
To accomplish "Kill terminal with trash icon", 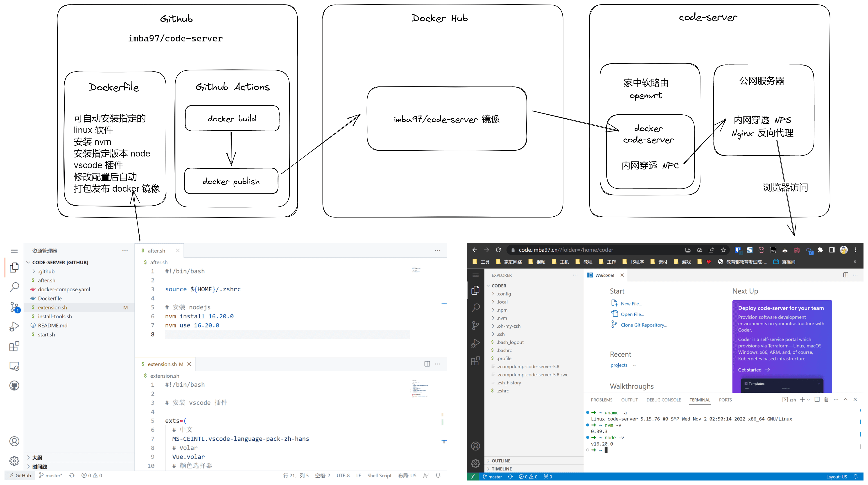I will pos(826,399).
